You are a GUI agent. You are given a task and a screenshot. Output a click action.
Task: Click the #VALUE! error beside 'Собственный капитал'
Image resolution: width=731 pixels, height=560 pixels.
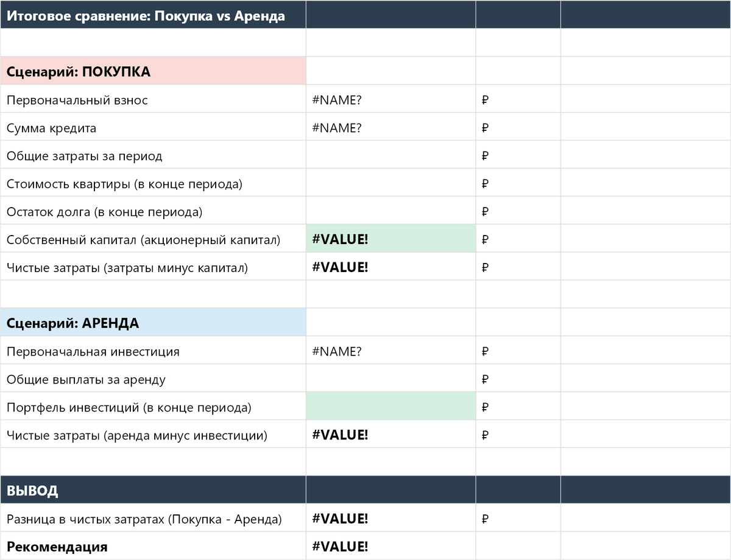[x=390, y=238]
